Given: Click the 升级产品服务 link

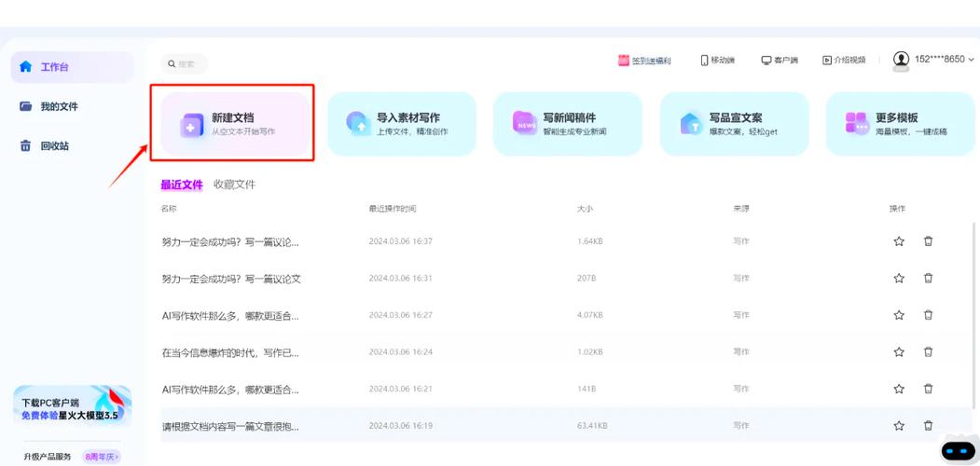Looking at the screenshot, I should [48, 457].
